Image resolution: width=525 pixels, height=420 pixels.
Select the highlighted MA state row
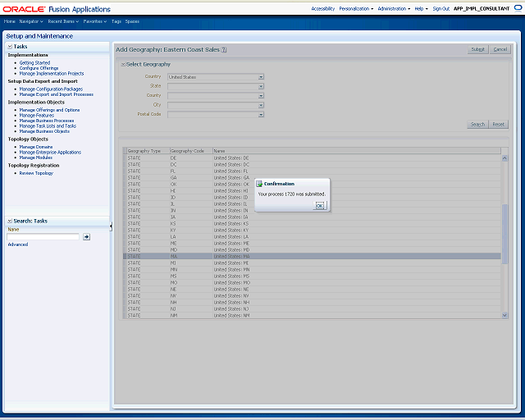(312, 257)
